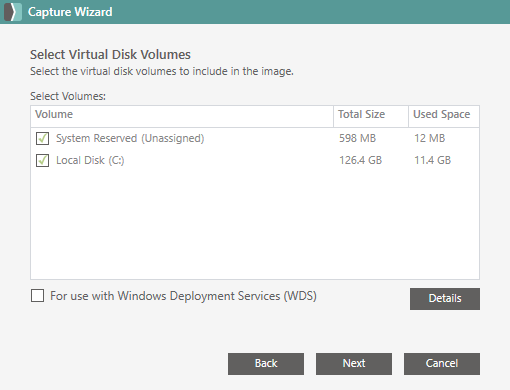Select the Local Disk (C:) row label
The height and width of the screenshot is (390, 510).
coord(90,160)
